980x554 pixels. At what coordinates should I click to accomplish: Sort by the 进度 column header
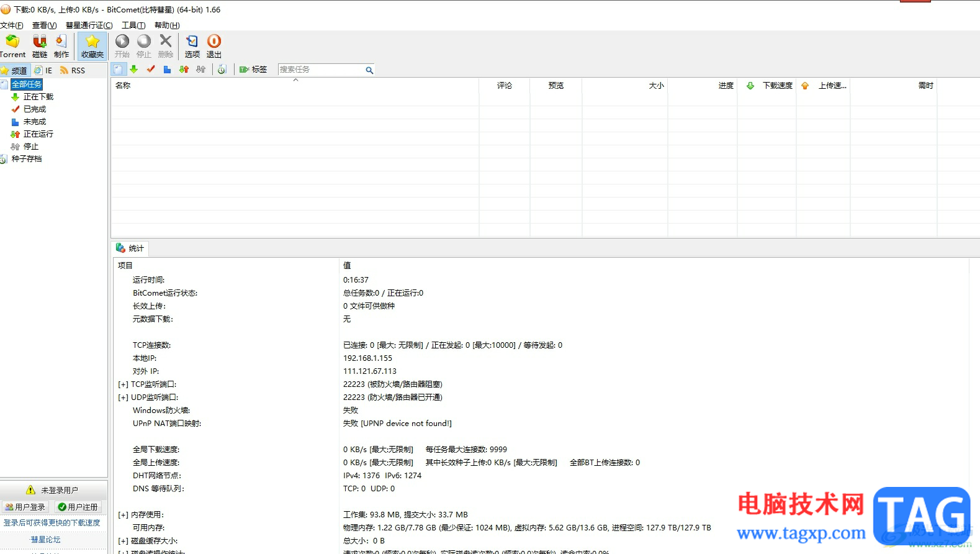(x=703, y=86)
